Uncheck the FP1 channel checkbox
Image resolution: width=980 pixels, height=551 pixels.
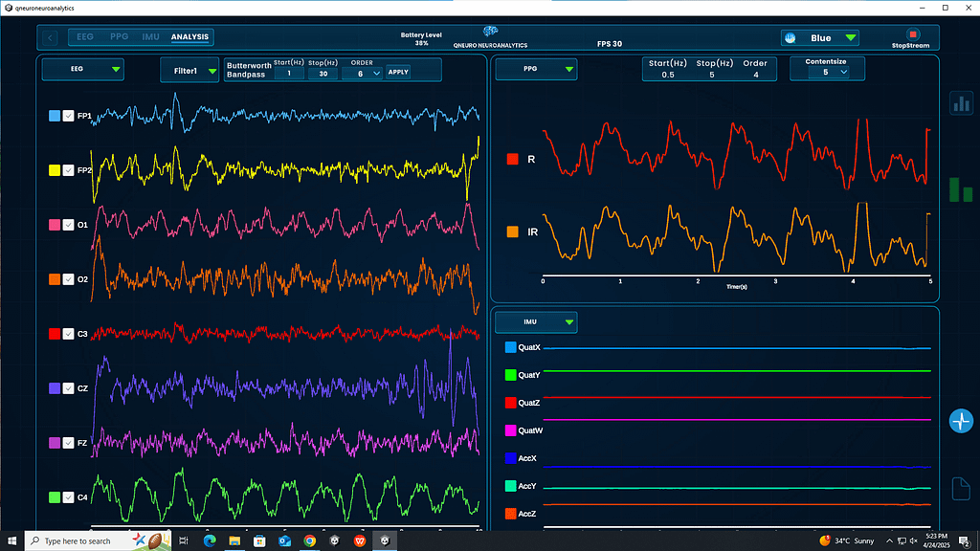pos(68,116)
